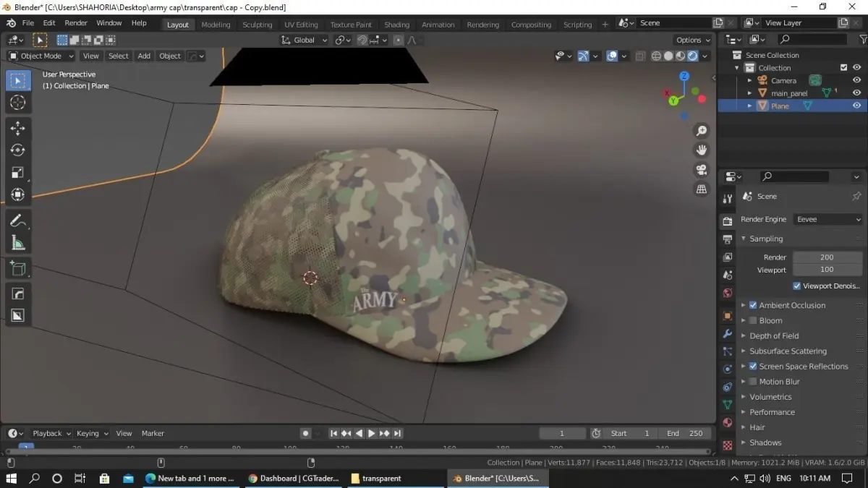Open the Object Mode dropdown
The width and height of the screenshot is (868, 488).
point(41,56)
